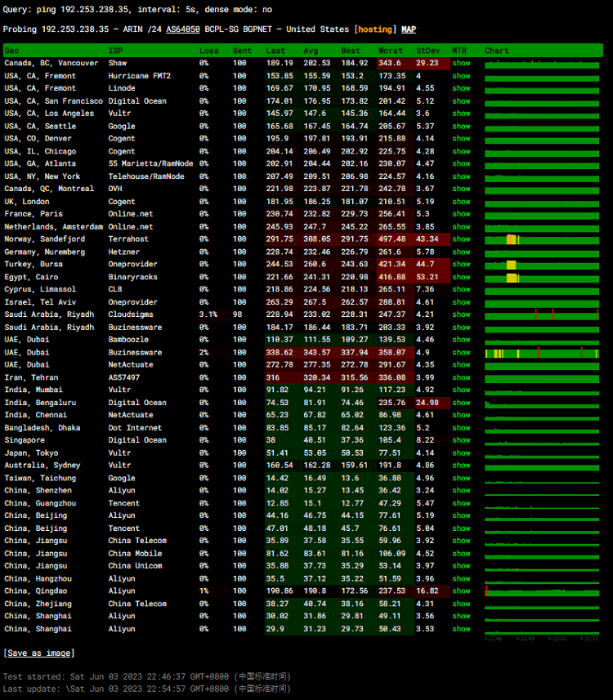Show MTR for China, Qingdao Aliyun
The height and width of the screenshot is (700, 613).
(461, 591)
